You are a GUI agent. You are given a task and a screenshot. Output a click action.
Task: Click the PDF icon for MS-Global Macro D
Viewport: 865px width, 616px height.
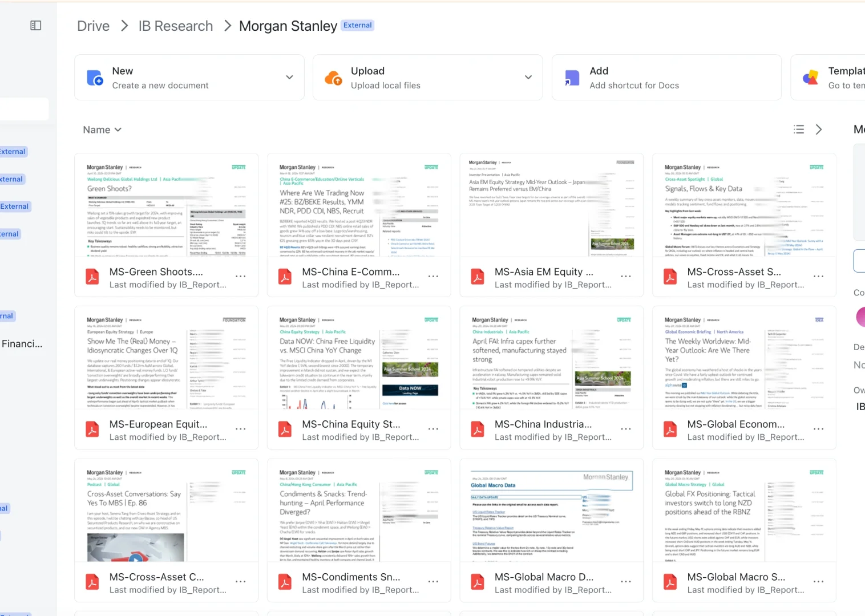(478, 582)
